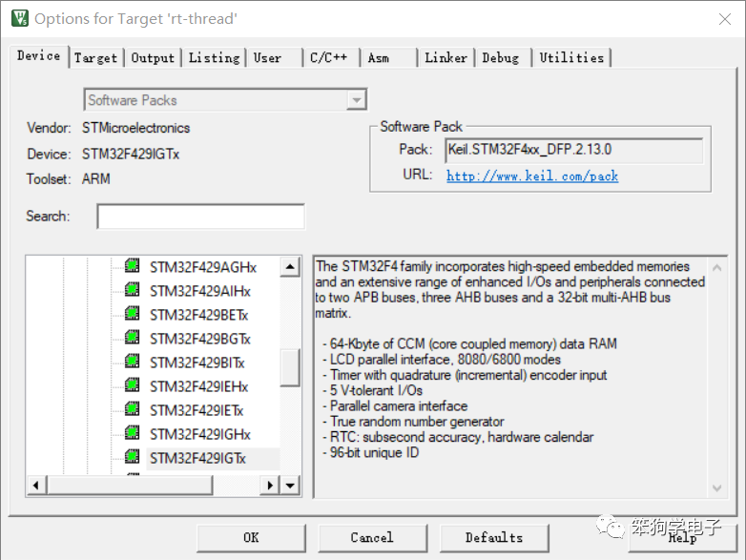Switch to the Linker tab
746x560 pixels.
click(x=446, y=58)
